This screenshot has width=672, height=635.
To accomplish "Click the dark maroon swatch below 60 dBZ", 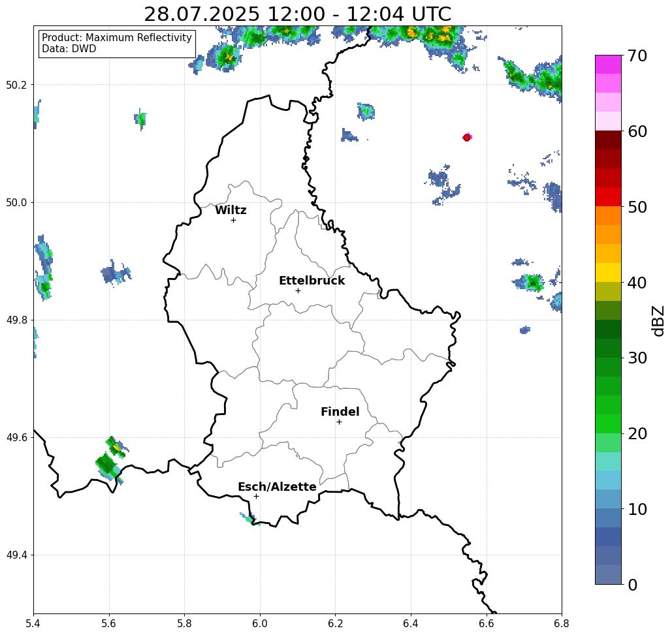I will (x=608, y=140).
